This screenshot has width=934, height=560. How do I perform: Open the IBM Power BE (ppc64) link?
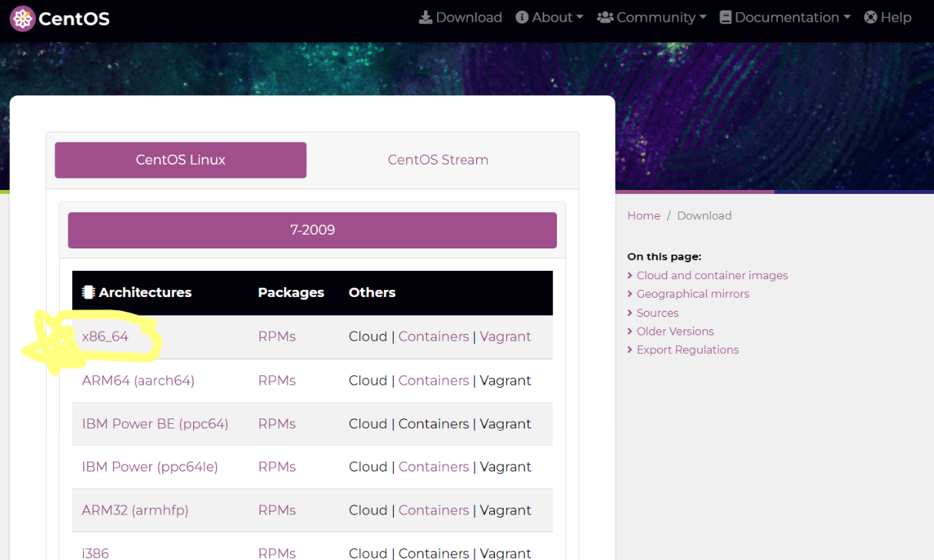155,424
